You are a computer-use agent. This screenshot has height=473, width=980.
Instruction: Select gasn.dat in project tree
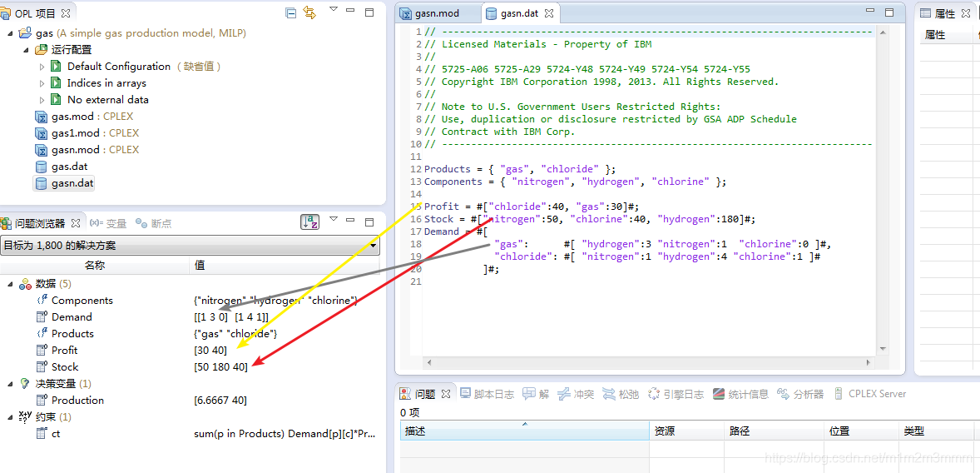coord(64,183)
